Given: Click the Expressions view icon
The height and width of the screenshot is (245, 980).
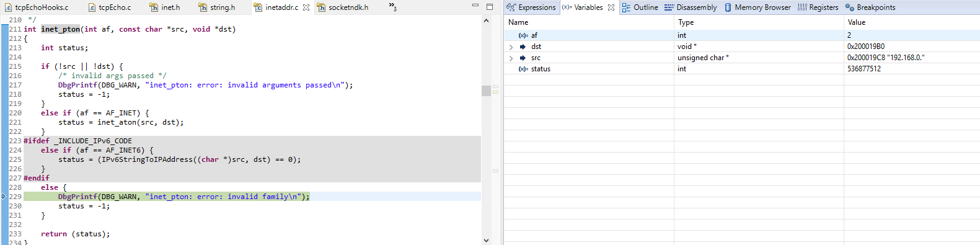Looking at the screenshot, I should (511, 7).
